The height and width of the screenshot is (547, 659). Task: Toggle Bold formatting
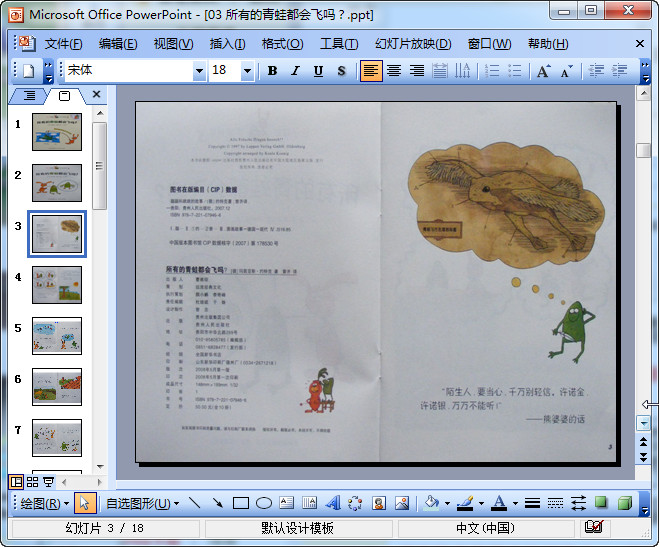pyautogui.click(x=272, y=71)
